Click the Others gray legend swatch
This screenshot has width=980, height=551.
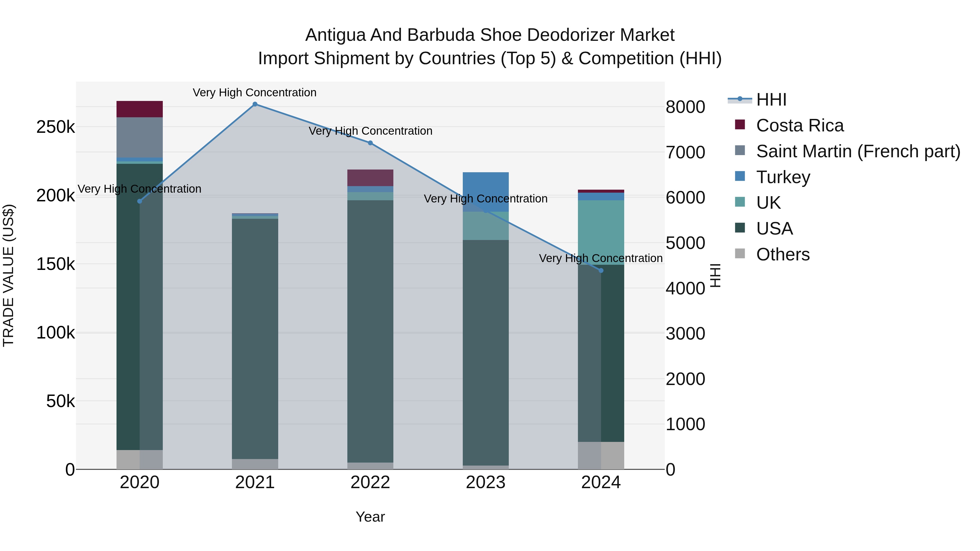coord(740,253)
